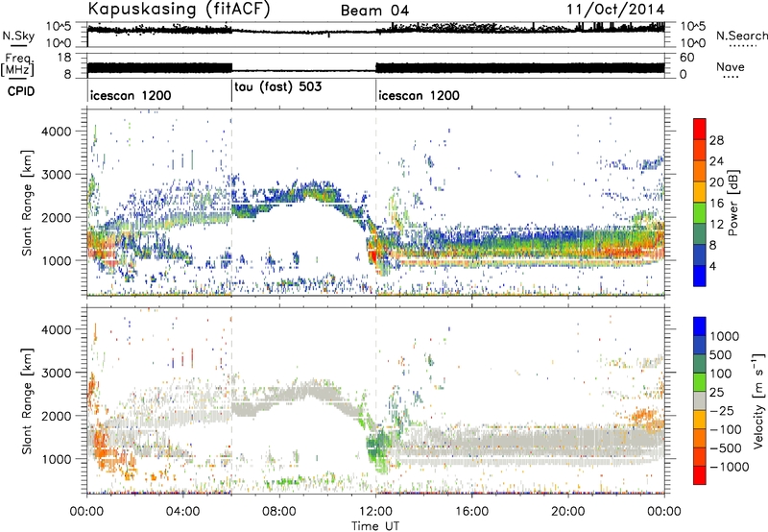Viewport: 768px width, 532px height.
Task: Select the -25 tick on Velocity color bar
Action: 721,410
